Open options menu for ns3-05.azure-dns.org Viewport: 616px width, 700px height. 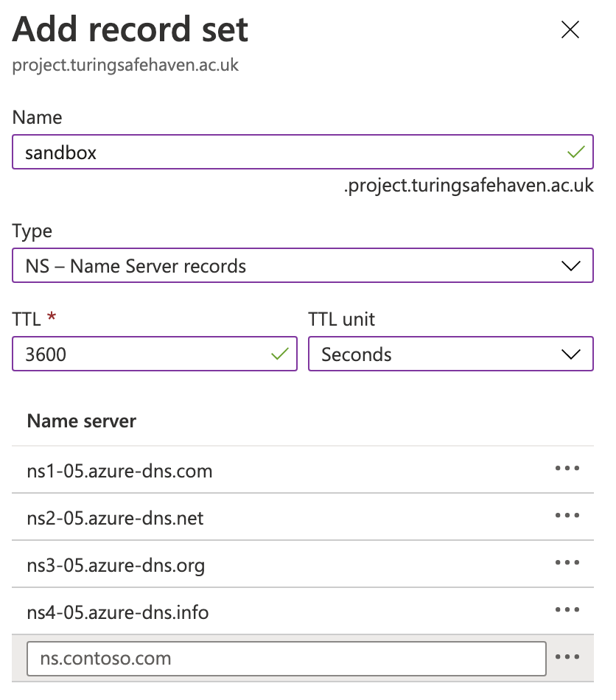pyautogui.click(x=567, y=562)
